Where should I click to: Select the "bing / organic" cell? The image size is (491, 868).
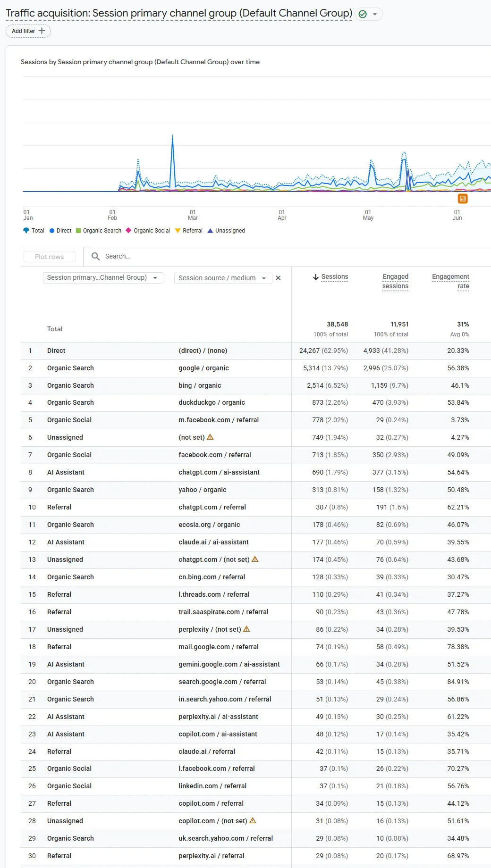(200, 385)
